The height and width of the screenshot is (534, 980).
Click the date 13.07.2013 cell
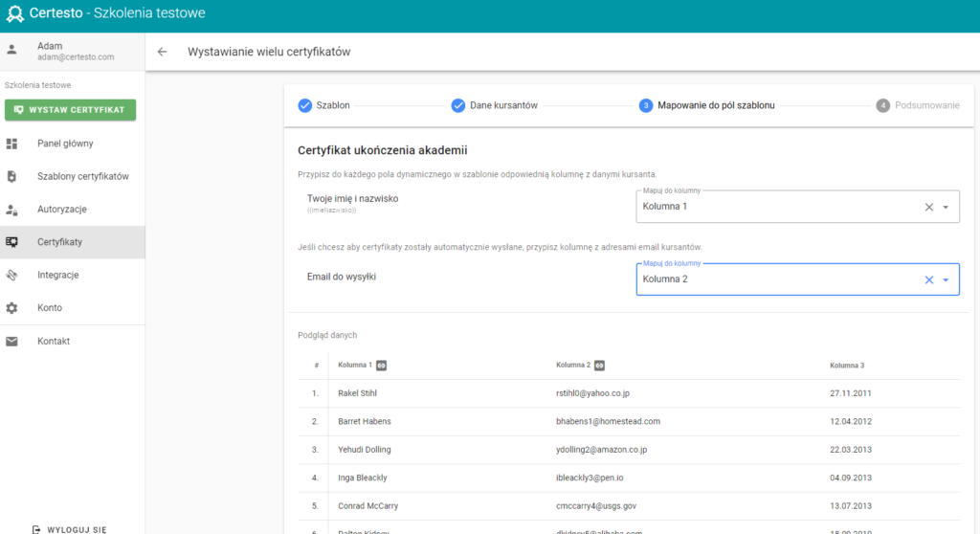point(851,506)
